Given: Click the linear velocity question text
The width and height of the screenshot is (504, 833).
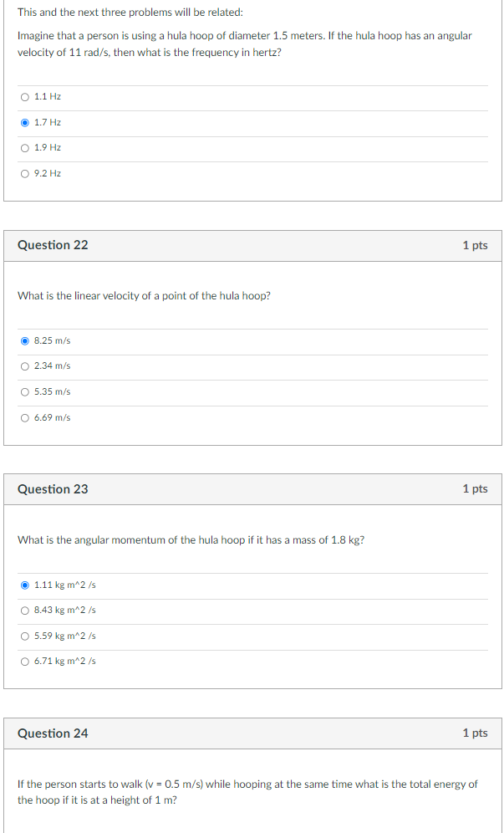Looking at the screenshot, I should click(x=144, y=296).
